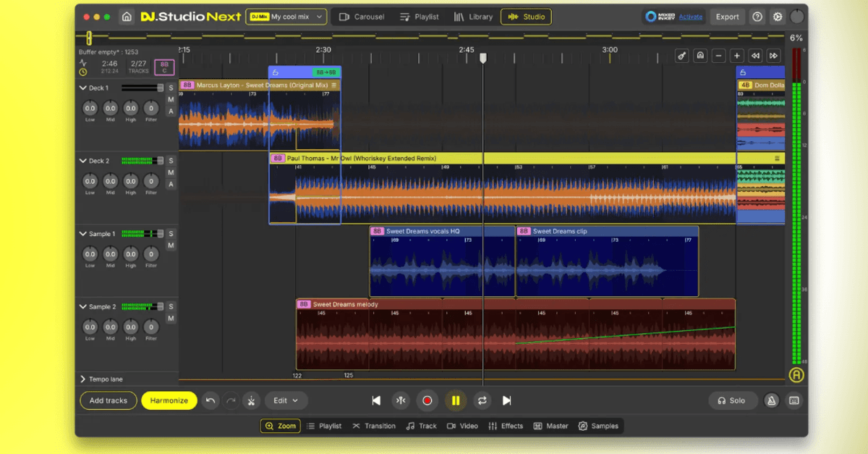Skip to next transition button
The height and width of the screenshot is (454, 868).
(x=506, y=400)
